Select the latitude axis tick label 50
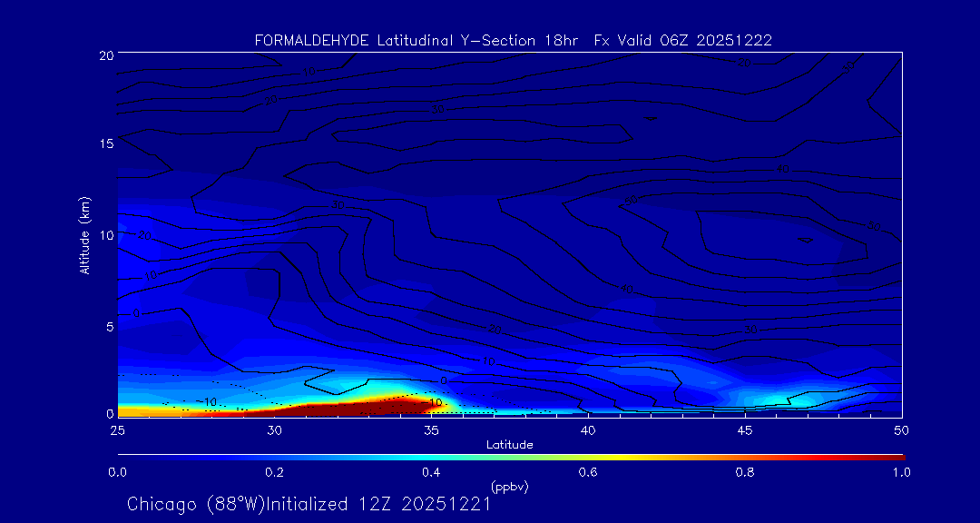Viewport: 980px width, 523px height. pos(902,430)
